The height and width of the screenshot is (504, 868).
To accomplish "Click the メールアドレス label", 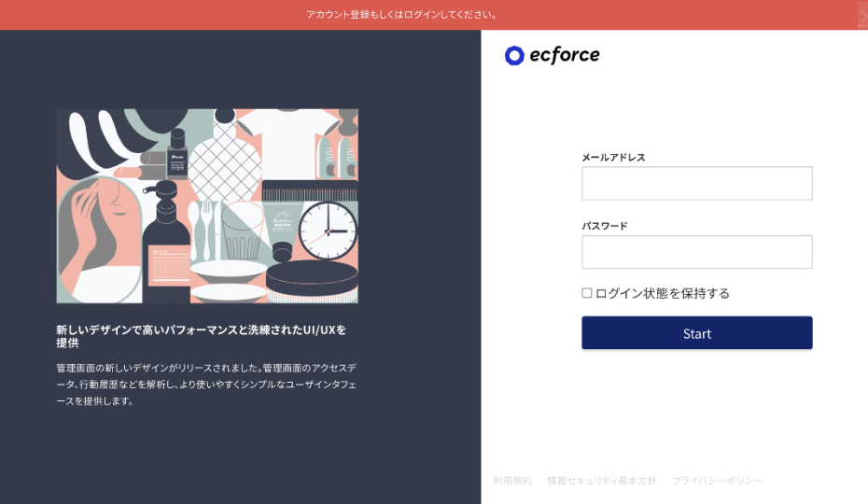I will coord(613,158).
